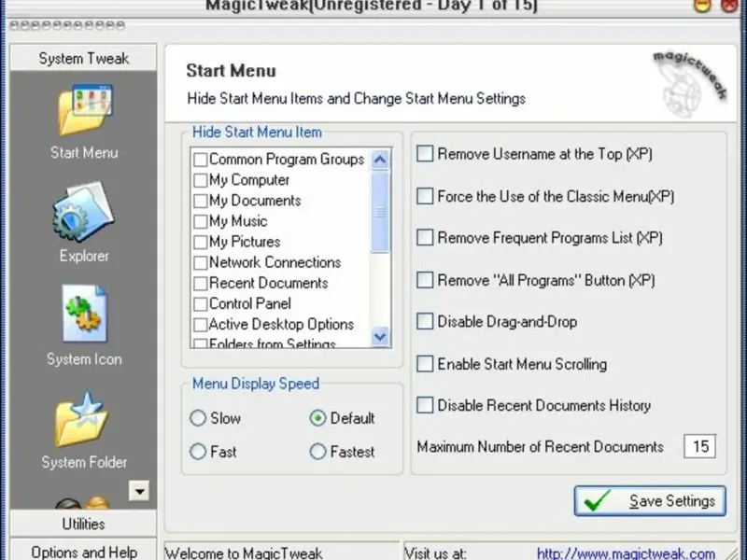The width and height of the screenshot is (747, 560).
Task: Click the green checkmark on Save Settings
Action: 597,500
